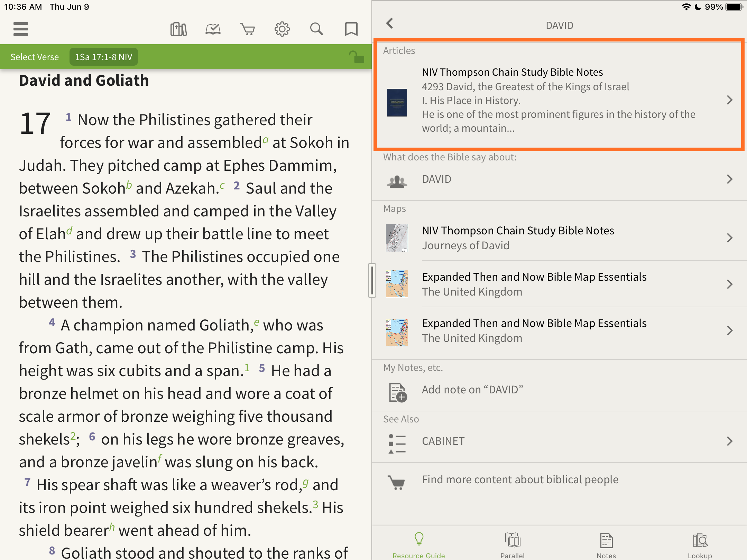
Task: Tap the bookmark icon
Action: [351, 29]
